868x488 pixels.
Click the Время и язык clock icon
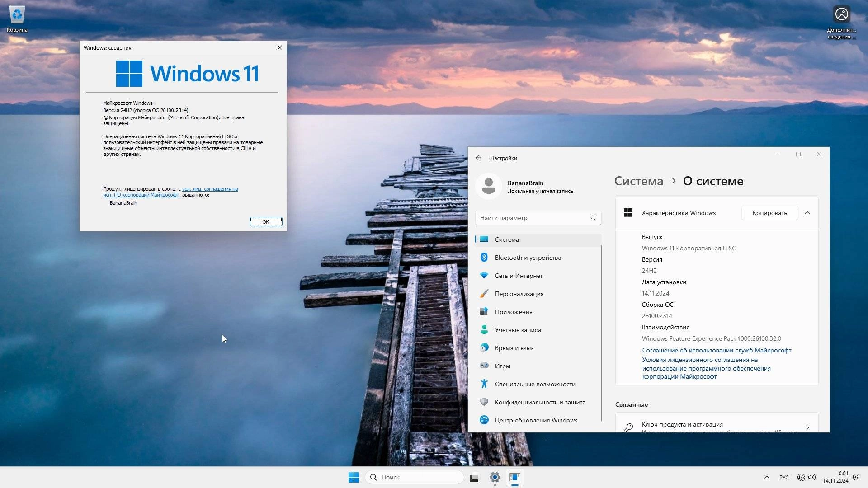point(484,348)
